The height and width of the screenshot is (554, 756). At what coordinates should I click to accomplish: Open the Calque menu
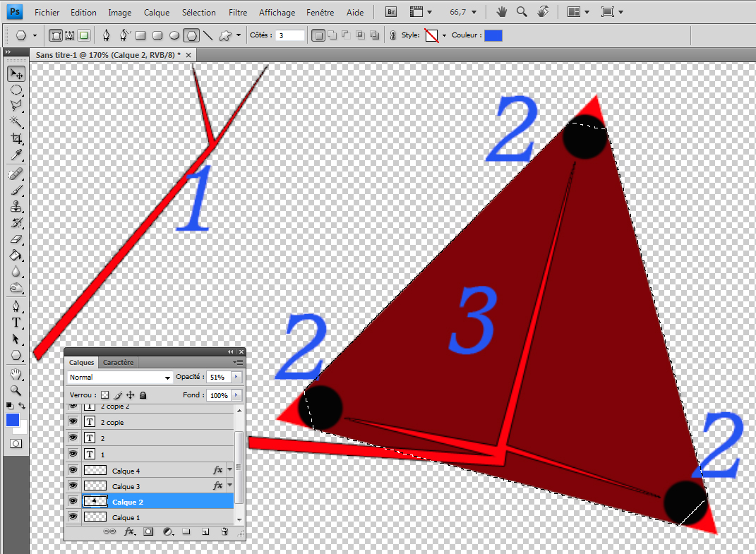click(x=157, y=13)
